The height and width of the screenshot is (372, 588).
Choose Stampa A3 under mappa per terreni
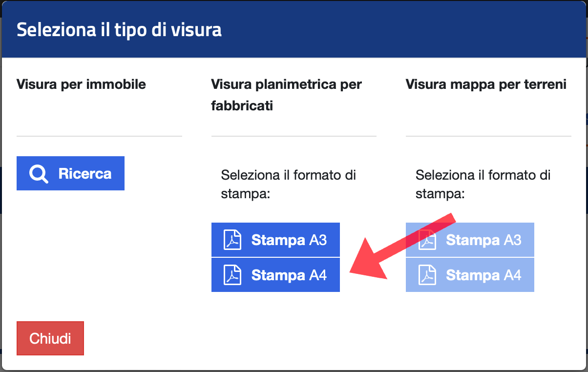tap(470, 240)
